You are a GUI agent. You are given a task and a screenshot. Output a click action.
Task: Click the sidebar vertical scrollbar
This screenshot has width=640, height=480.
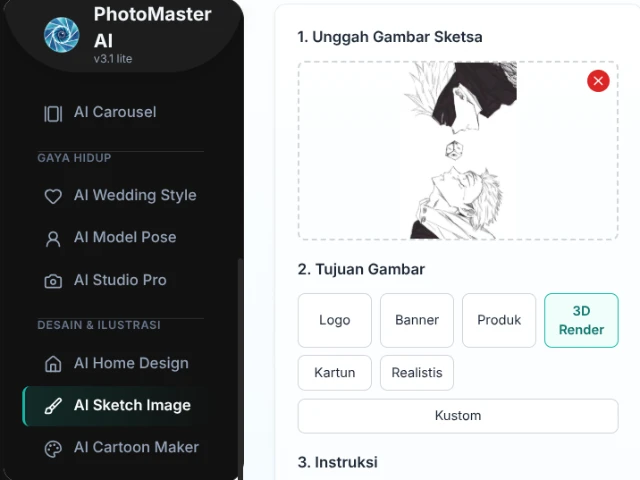pos(240,367)
